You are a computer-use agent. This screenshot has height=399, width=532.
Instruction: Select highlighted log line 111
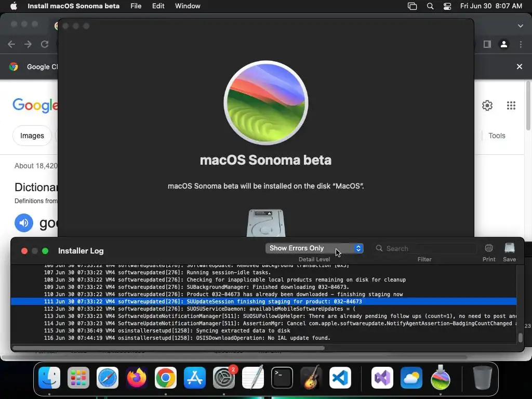click(x=263, y=302)
